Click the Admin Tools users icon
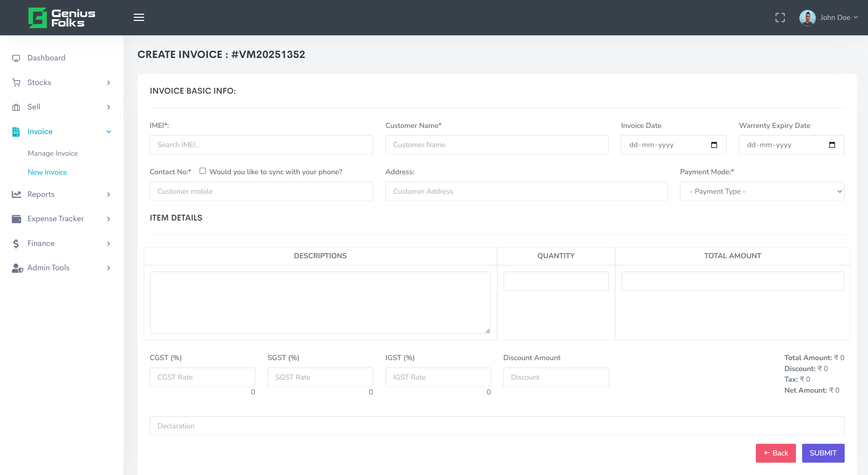 click(16, 268)
